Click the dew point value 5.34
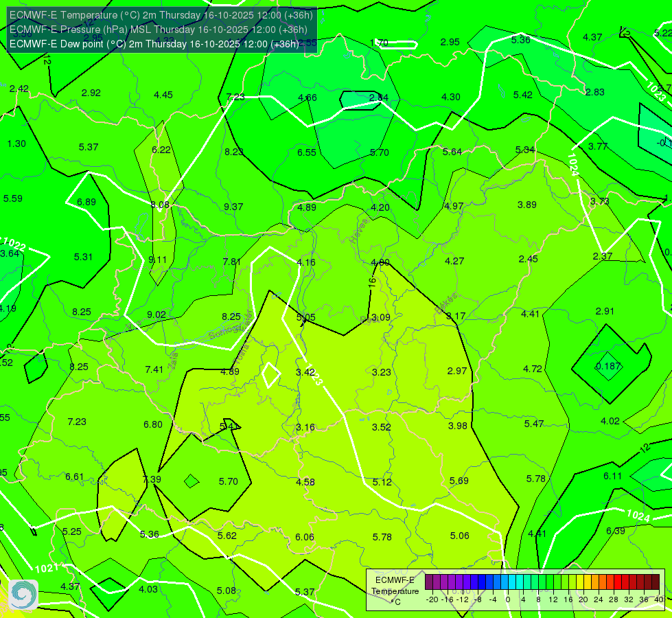This screenshot has width=672, height=618. click(525, 150)
